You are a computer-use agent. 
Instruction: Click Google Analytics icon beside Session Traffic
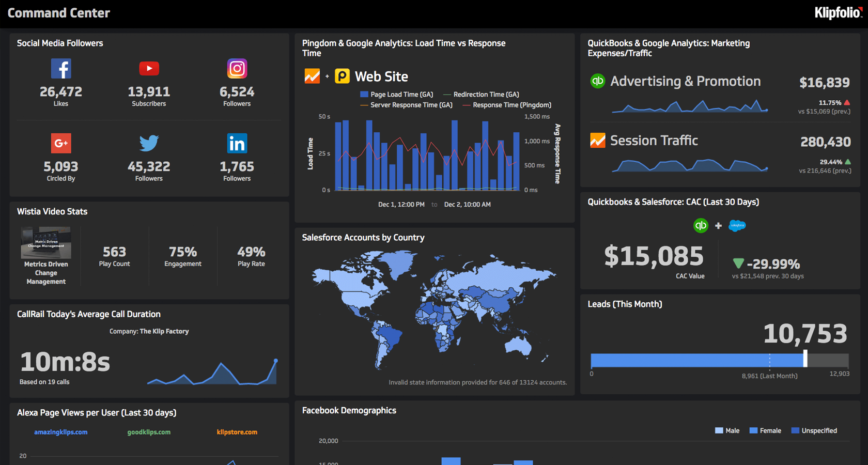coord(598,141)
